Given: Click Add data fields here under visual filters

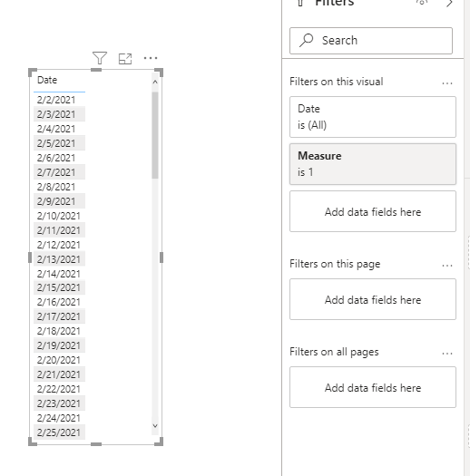Looking at the screenshot, I should point(373,211).
